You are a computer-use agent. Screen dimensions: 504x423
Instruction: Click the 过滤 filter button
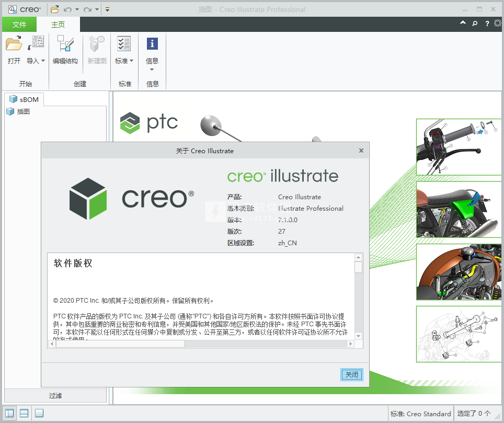pyautogui.click(x=55, y=395)
